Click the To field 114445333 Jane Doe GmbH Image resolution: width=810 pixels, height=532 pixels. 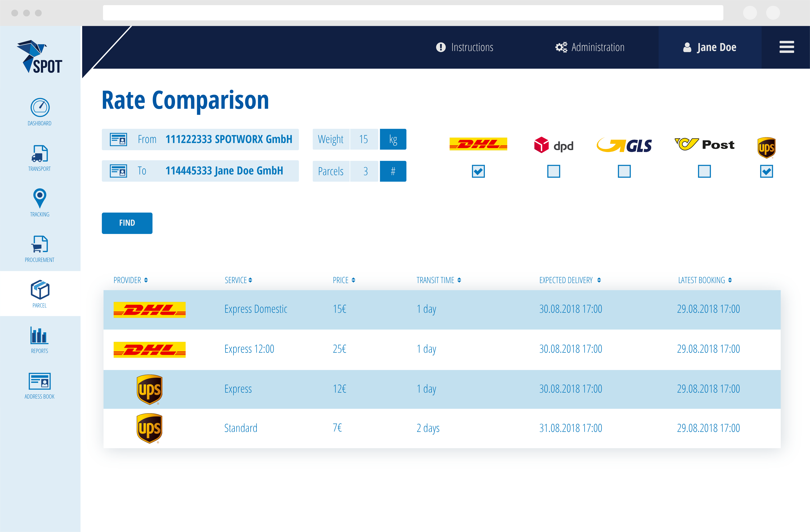pos(200,171)
